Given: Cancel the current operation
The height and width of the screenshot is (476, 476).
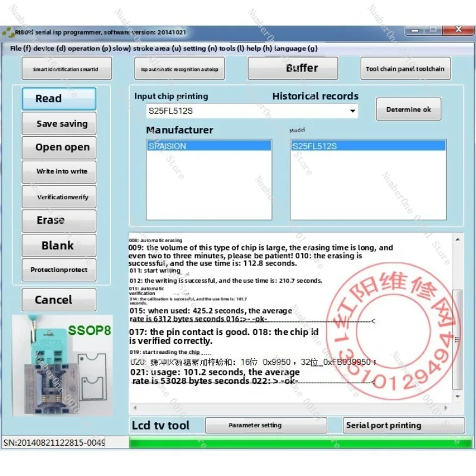Looking at the screenshot, I should 59,300.
